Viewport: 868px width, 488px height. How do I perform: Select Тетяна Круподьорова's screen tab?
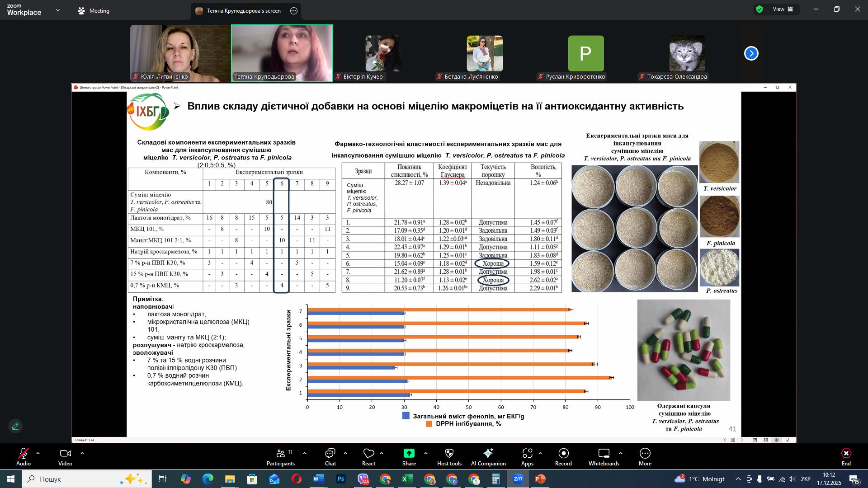pos(243,11)
